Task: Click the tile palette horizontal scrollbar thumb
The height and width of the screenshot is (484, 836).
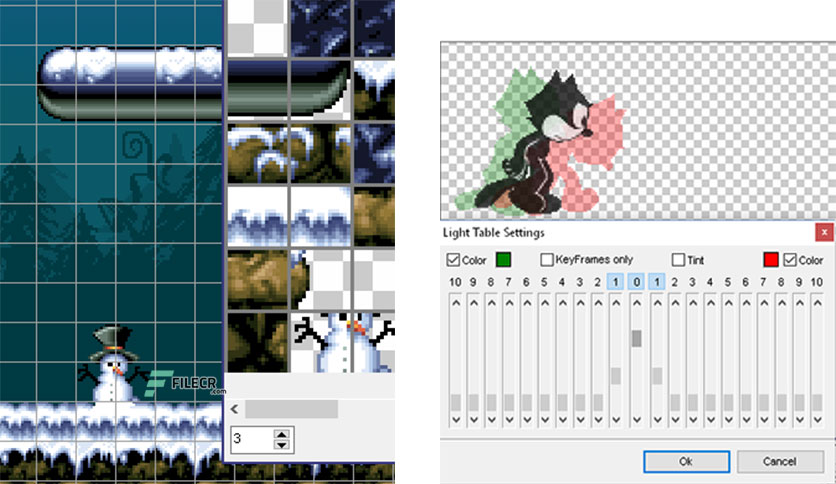Action: click(x=291, y=409)
